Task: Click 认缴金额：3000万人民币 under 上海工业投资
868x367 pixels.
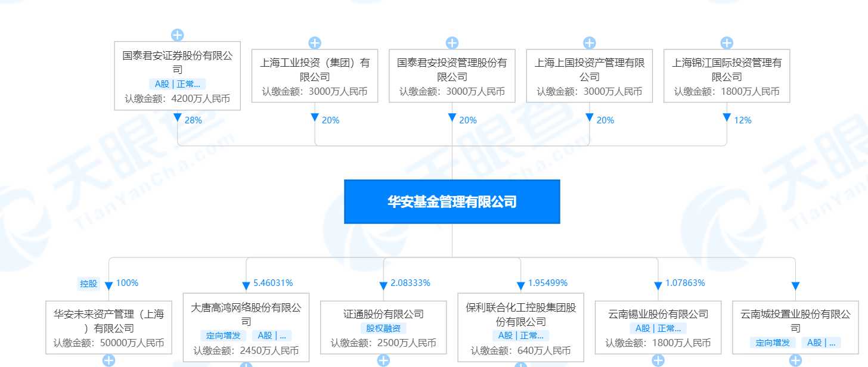Action: click(315, 92)
